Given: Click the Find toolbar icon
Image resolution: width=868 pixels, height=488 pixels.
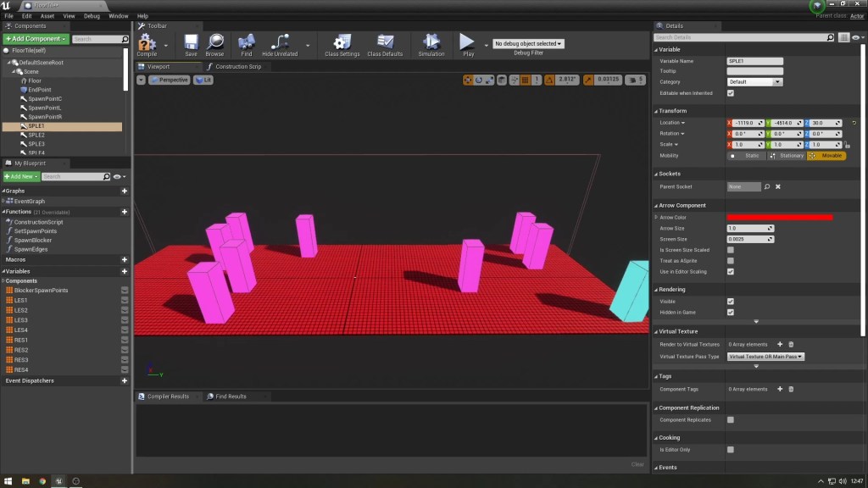Looking at the screenshot, I should click(246, 43).
